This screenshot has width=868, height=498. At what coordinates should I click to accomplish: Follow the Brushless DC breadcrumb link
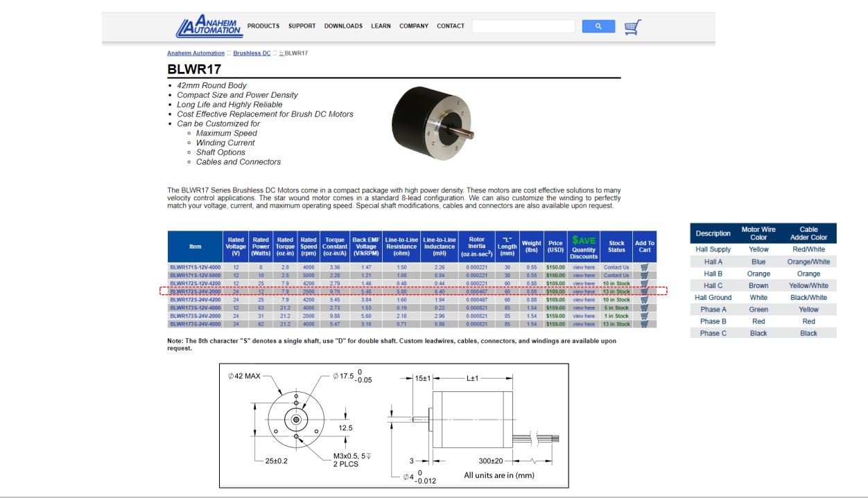click(252, 53)
